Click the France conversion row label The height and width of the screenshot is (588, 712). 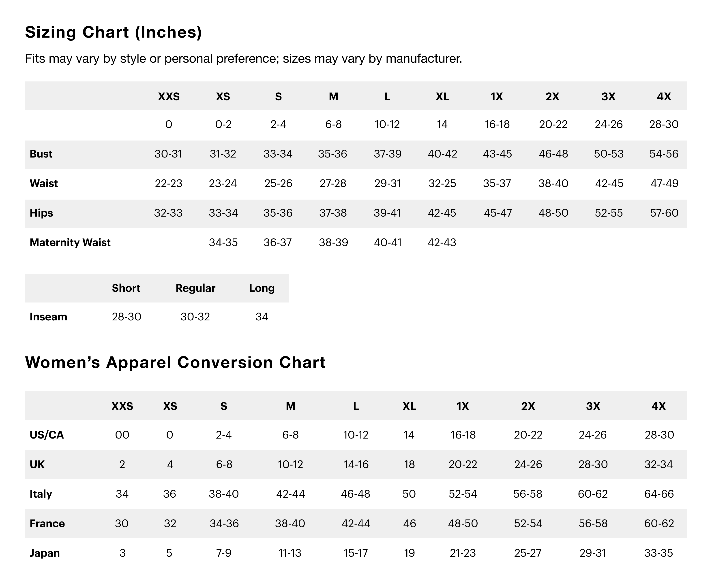47,524
